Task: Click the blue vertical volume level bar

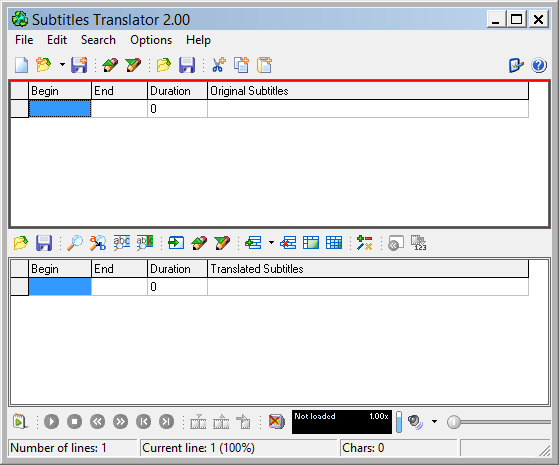Action: [399, 422]
